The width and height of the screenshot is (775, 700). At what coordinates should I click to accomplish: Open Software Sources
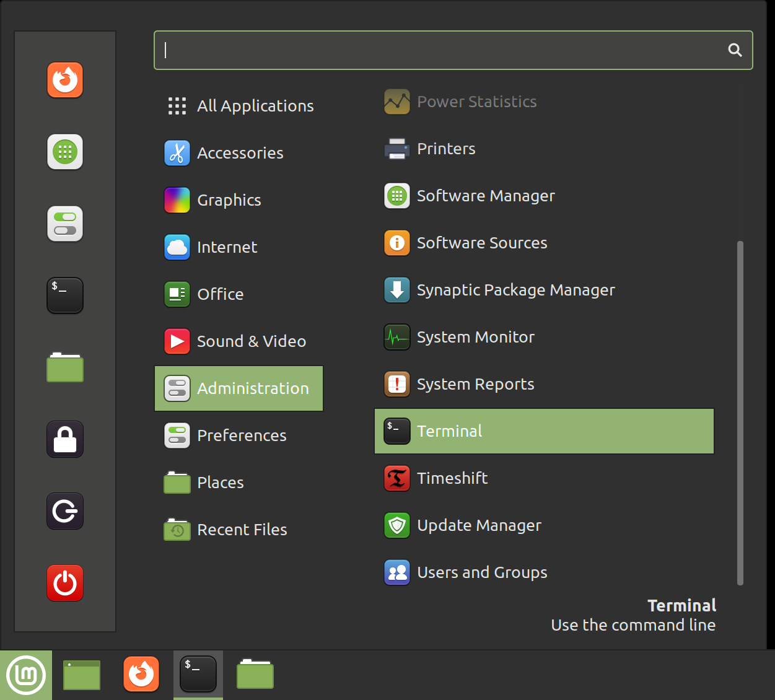coord(545,243)
